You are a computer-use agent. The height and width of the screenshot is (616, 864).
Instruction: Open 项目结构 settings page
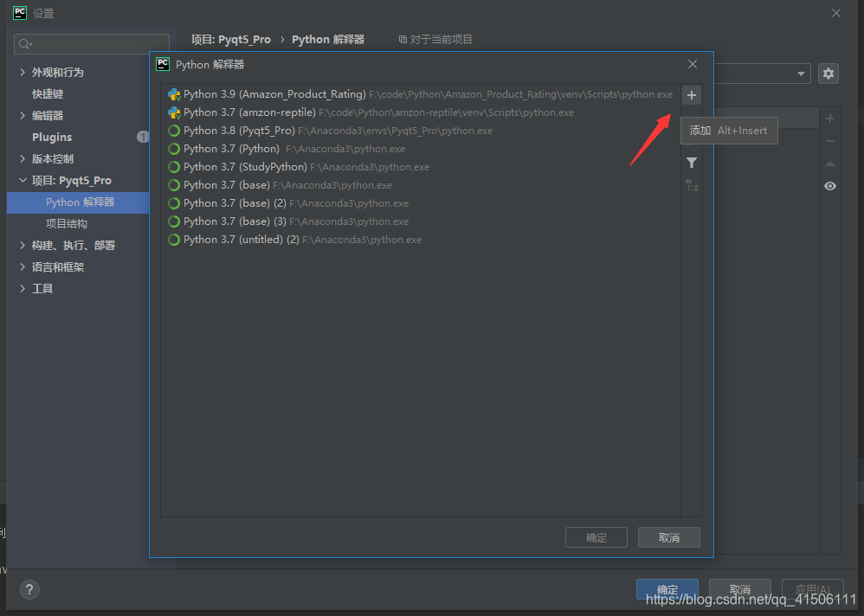[x=66, y=223]
